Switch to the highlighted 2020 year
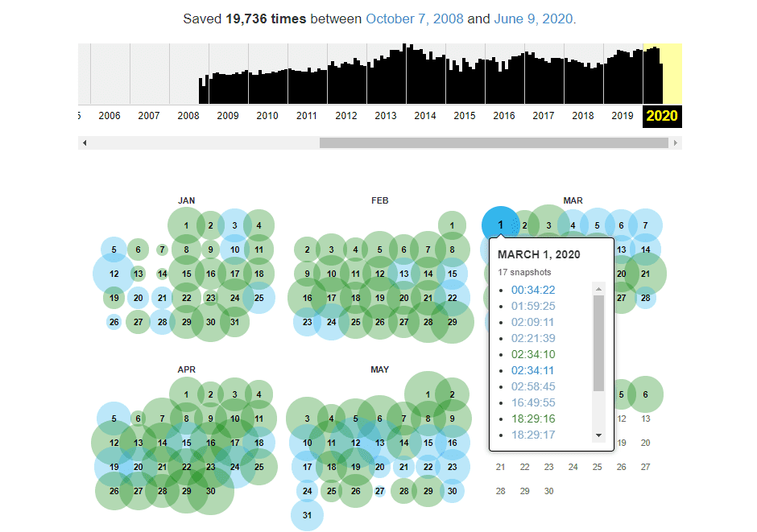 pyautogui.click(x=662, y=116)
